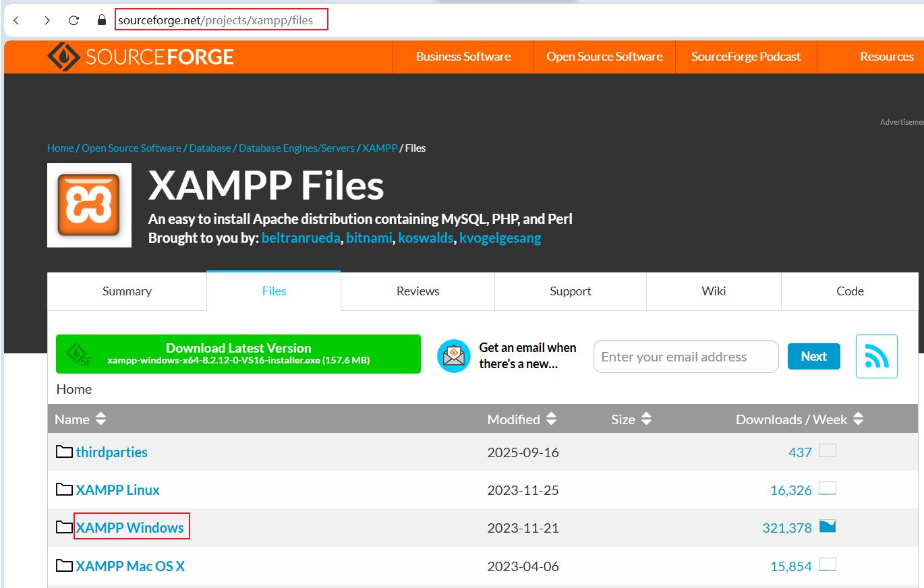This screenshot has height=588, width=924.
Task: Open the Summary tab
Action: (x=127, y=291)
